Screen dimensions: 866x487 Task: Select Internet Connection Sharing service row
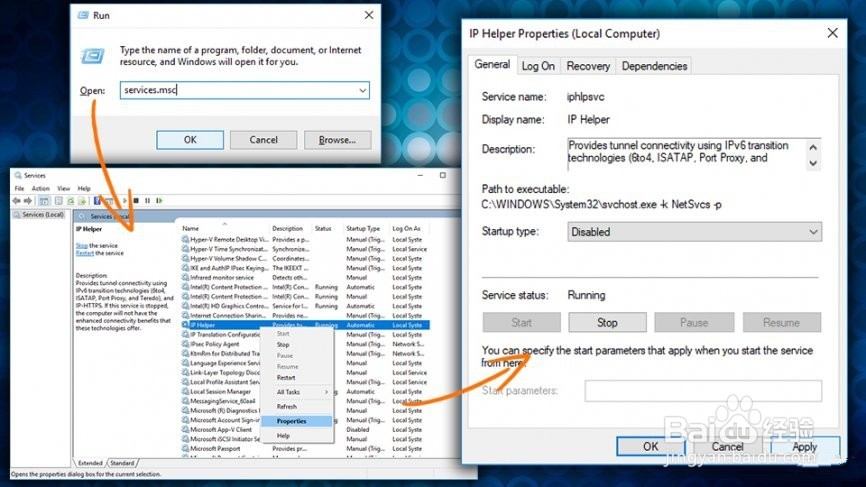coord(305,315)
